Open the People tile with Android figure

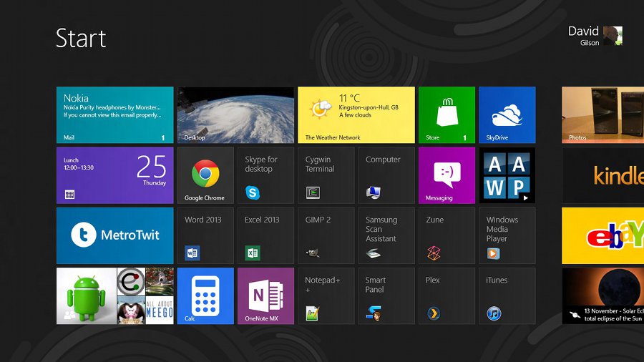point(115,296)
